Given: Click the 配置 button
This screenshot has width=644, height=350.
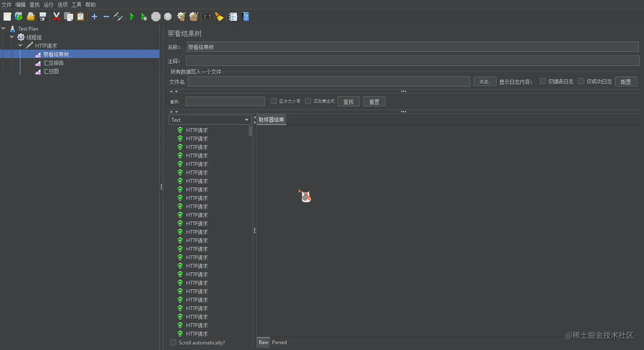Looking at the screenshot, I should click(626, 81).
